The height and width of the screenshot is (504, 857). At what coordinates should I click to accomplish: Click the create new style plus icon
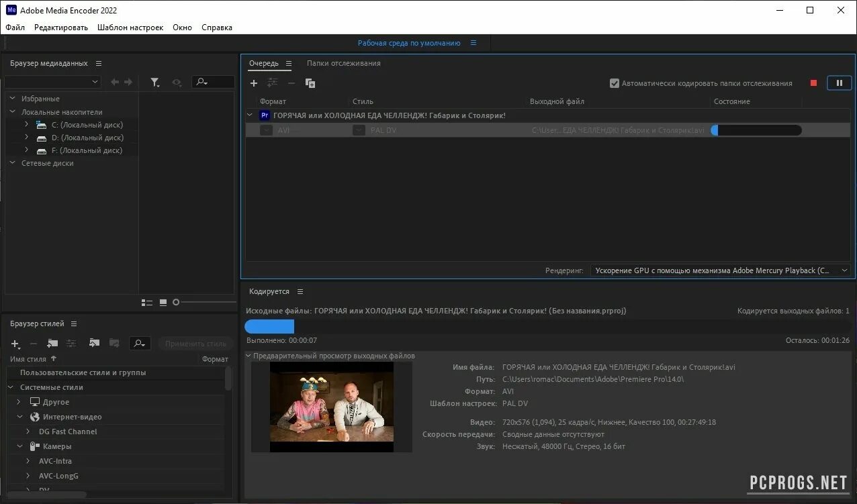15,344
